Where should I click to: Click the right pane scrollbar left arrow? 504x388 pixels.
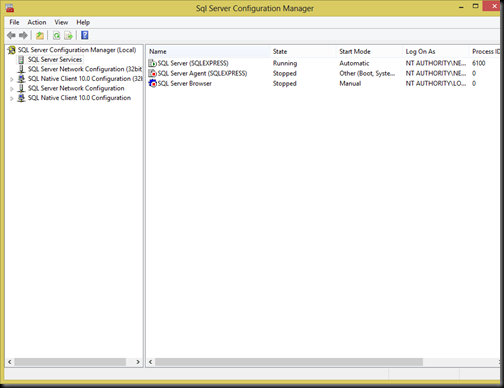(151, 362)
